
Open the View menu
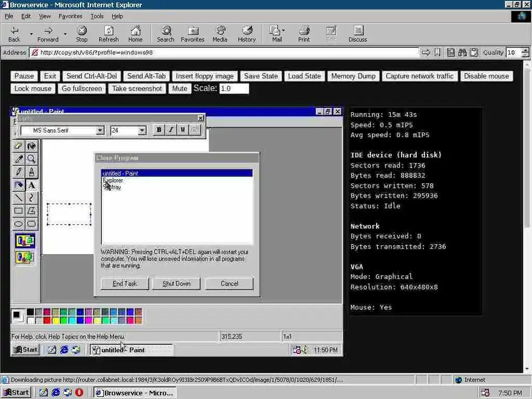click(45, 16)
